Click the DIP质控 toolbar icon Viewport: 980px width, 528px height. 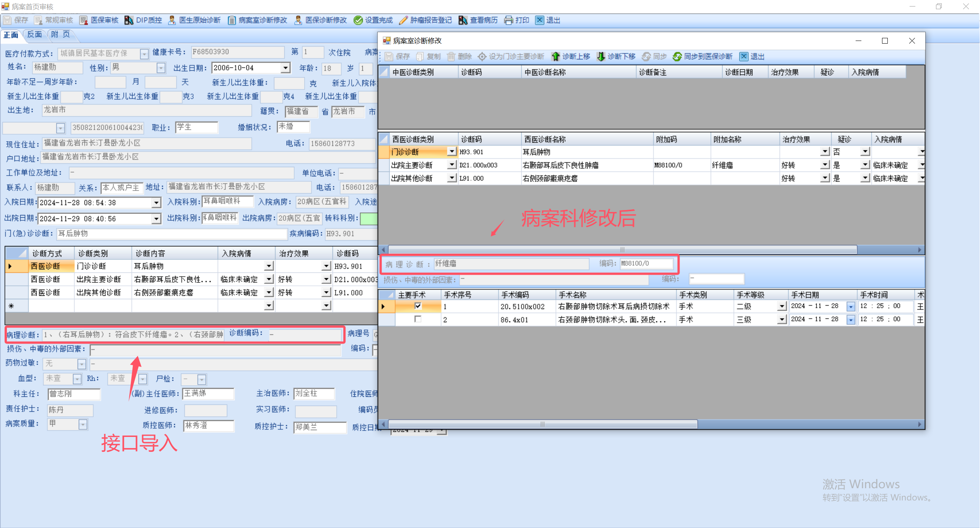(x=129, y=20)
